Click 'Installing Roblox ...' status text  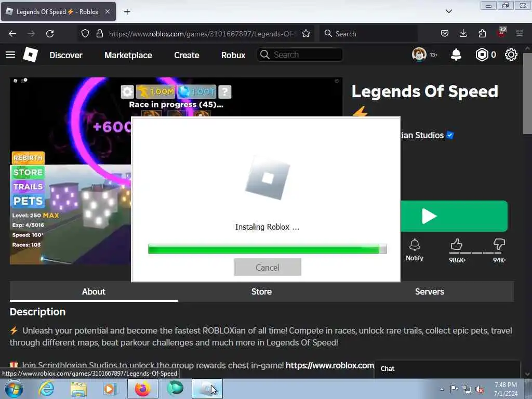point(268,227)
